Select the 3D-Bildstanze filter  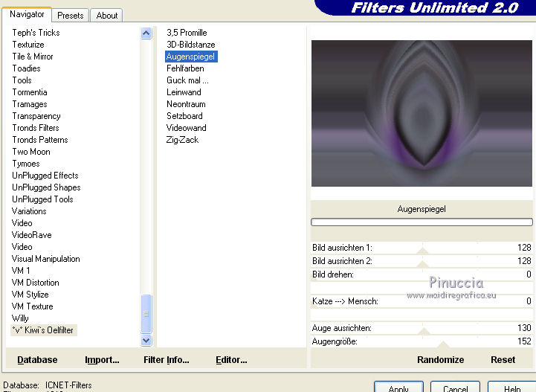pos(191,45)
